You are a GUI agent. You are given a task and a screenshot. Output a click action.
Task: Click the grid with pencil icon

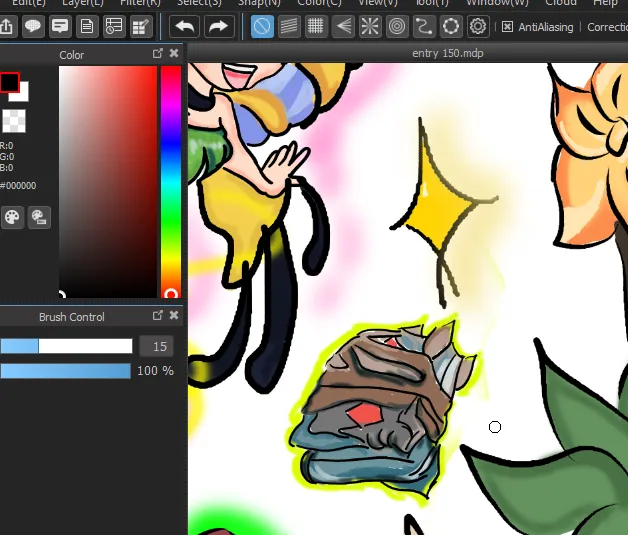tap(141, 27)
